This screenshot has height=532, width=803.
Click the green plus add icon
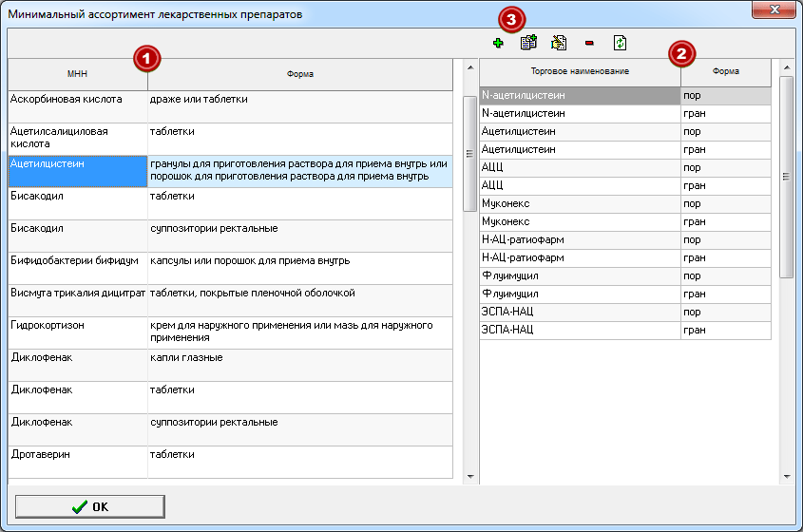498,43
